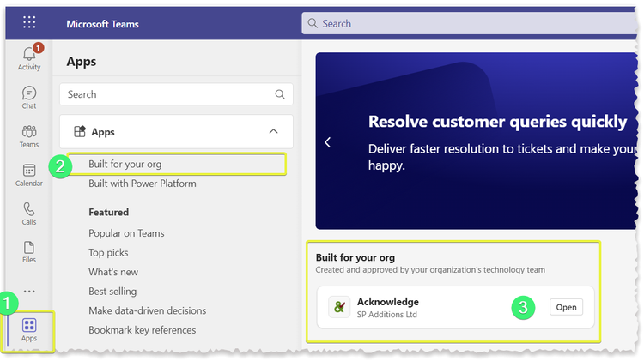This screenshot has height=361, width=644.
Task: Open Make data-driven decisions category
Action: click(148, 310)
